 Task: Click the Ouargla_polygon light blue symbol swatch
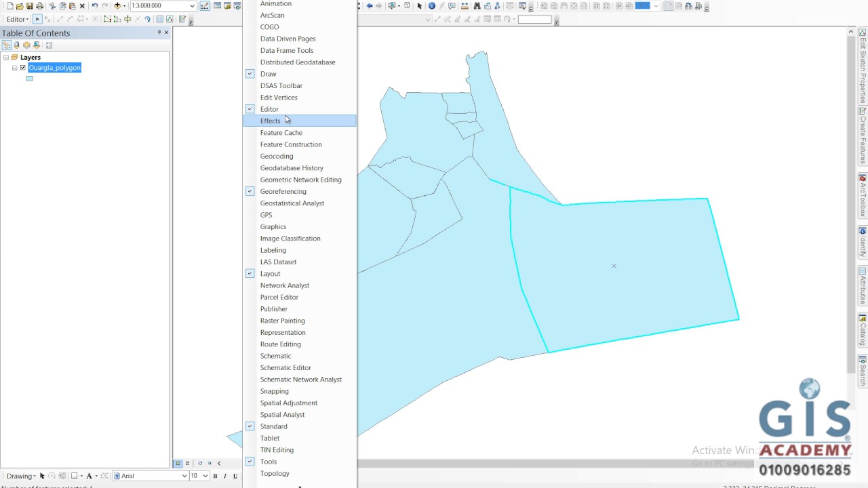[30, 78]
